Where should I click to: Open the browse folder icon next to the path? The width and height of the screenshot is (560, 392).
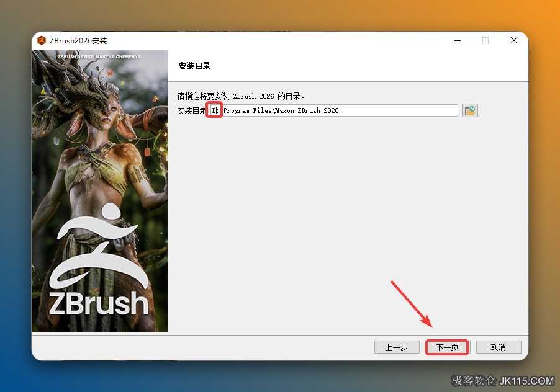click(x=469, y=110)
